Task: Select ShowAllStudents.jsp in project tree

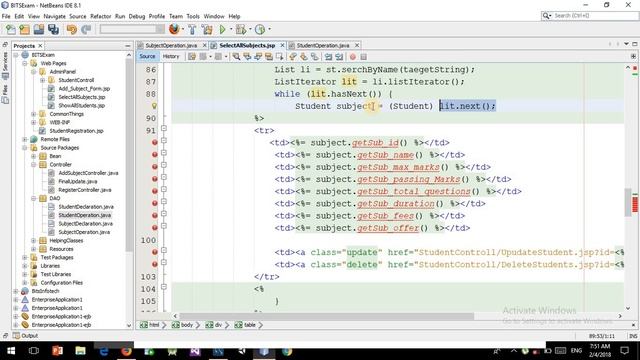Action: [x=82, y=106]
